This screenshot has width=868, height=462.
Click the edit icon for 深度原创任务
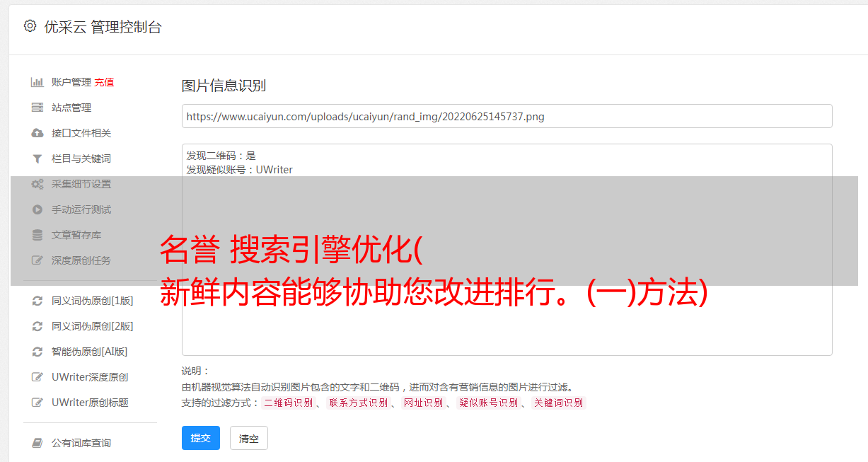pos(37,260)
